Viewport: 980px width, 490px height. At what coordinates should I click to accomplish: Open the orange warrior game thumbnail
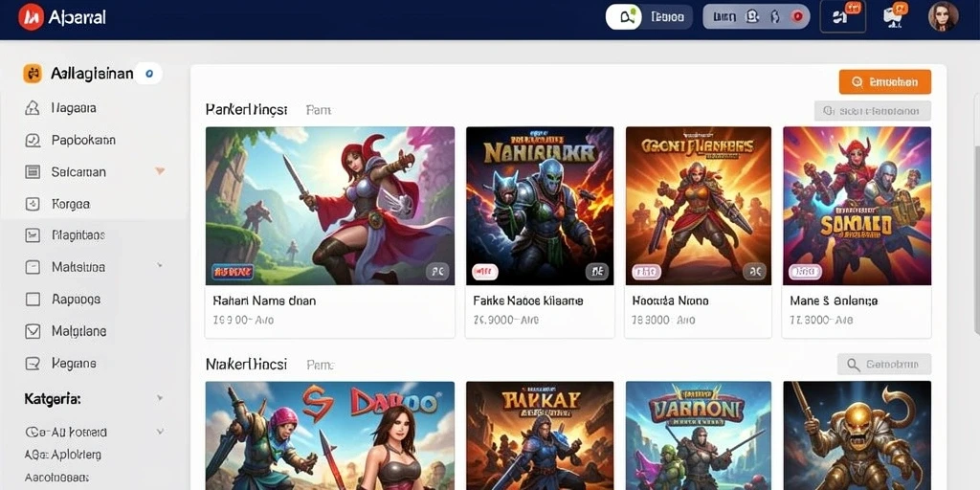point(698,206)
